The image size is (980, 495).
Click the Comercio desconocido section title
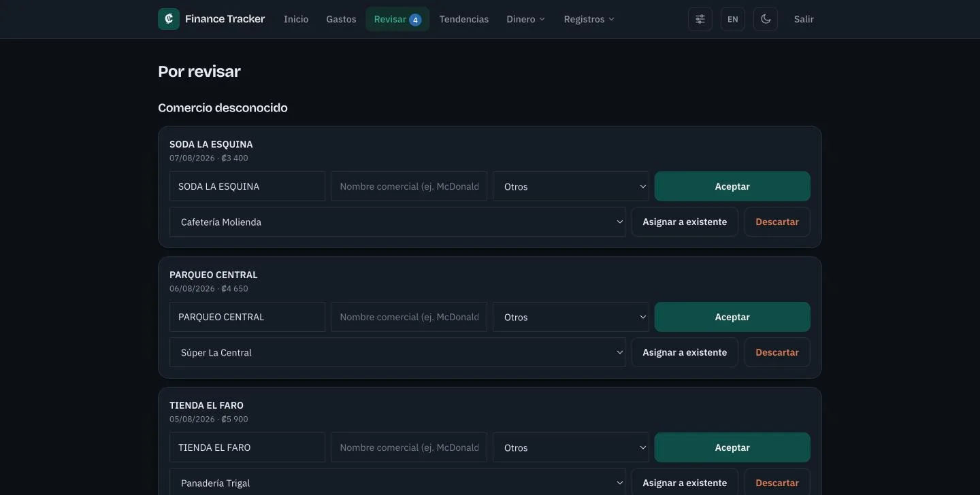[223, 107]
